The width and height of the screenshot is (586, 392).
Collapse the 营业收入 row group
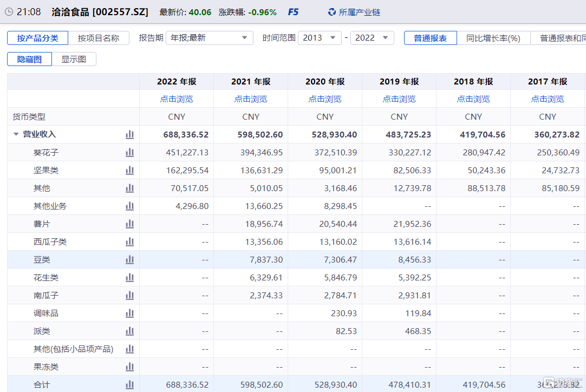tap(16, 134)
